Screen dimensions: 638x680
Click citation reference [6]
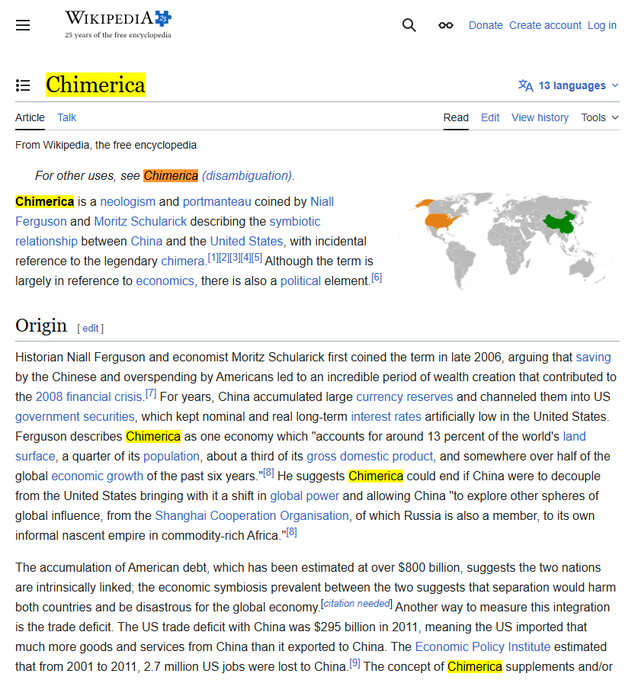(376, 278)
